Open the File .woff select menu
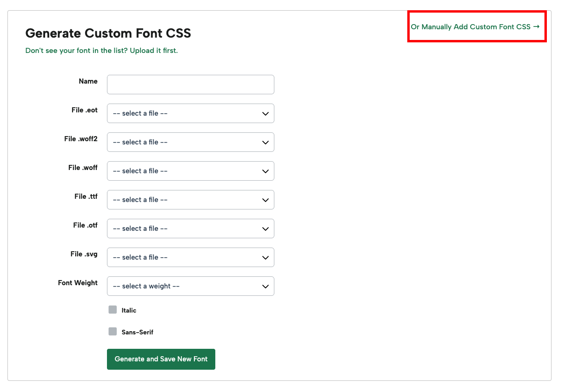 (x=190, y=171)
